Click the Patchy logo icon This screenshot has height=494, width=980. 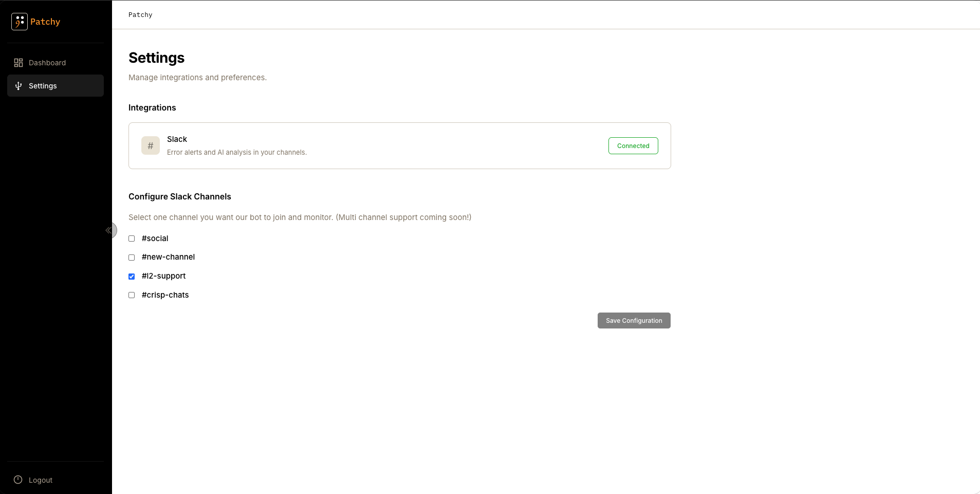click(20, 22)
